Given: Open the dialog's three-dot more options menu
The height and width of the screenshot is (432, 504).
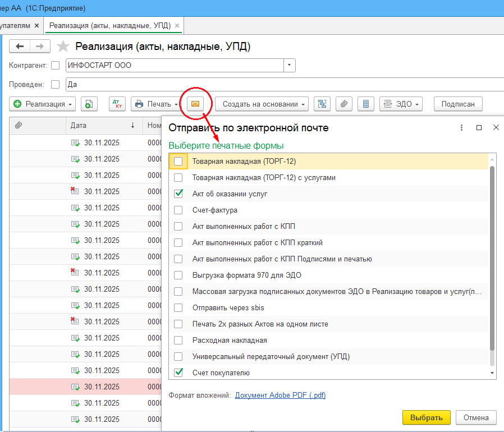Looking at the screenshot, I should click(x=461, y=128).
